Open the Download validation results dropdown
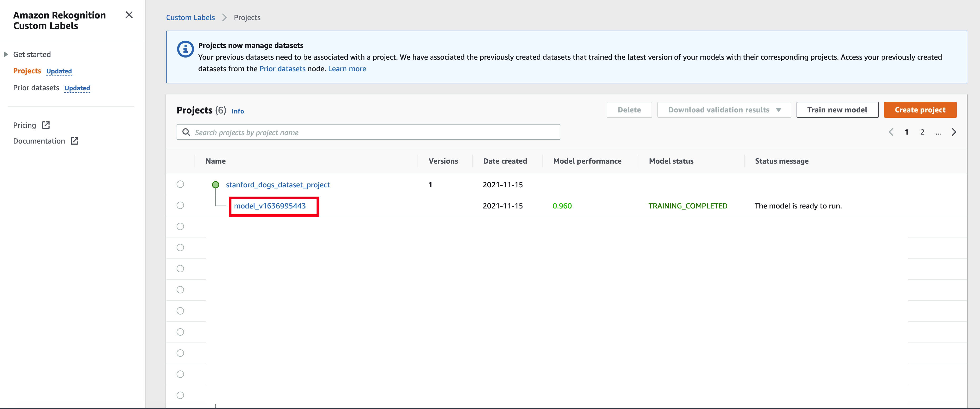Screen dimensions: 980x409 point(724,110)
